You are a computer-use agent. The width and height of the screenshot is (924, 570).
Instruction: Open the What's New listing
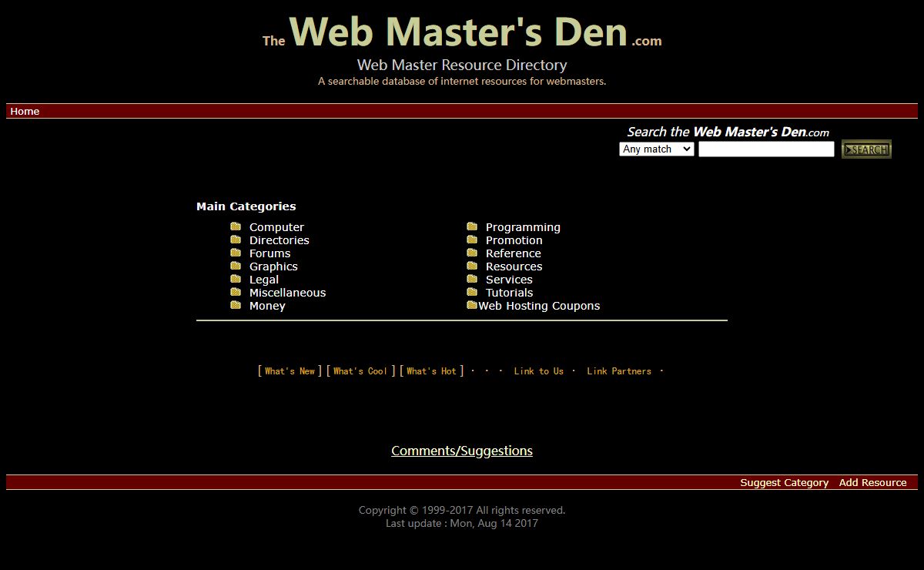(290, 371)
